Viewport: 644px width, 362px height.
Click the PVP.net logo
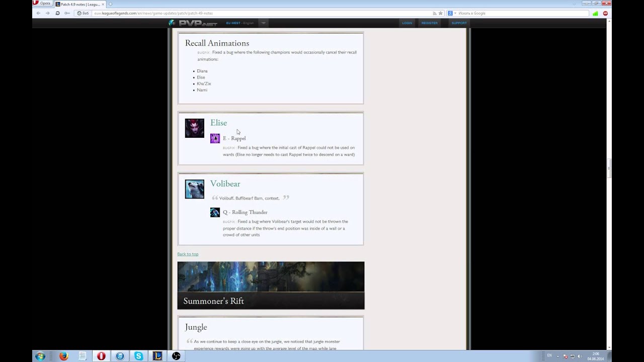[x=193, y=23]
